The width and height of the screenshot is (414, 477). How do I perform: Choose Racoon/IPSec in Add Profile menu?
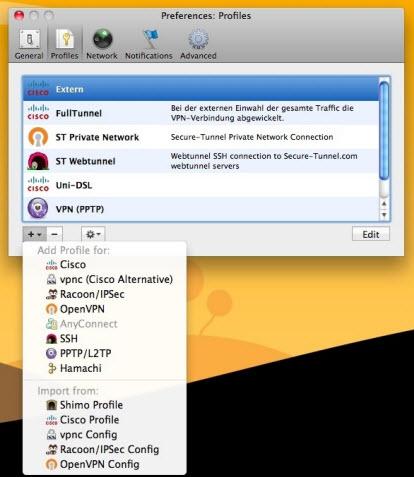tap(104, 294)
